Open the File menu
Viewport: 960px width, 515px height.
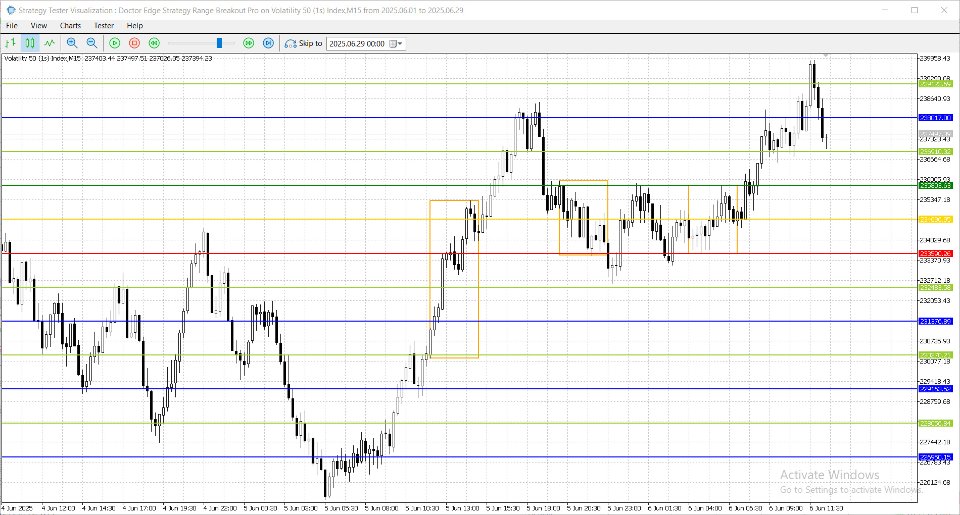(12, 26)
